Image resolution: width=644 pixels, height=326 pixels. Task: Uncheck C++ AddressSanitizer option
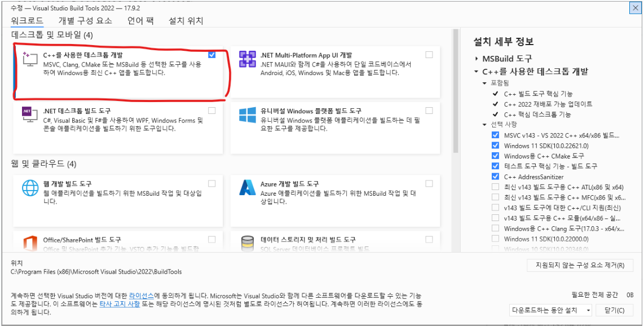pos(495,177)
